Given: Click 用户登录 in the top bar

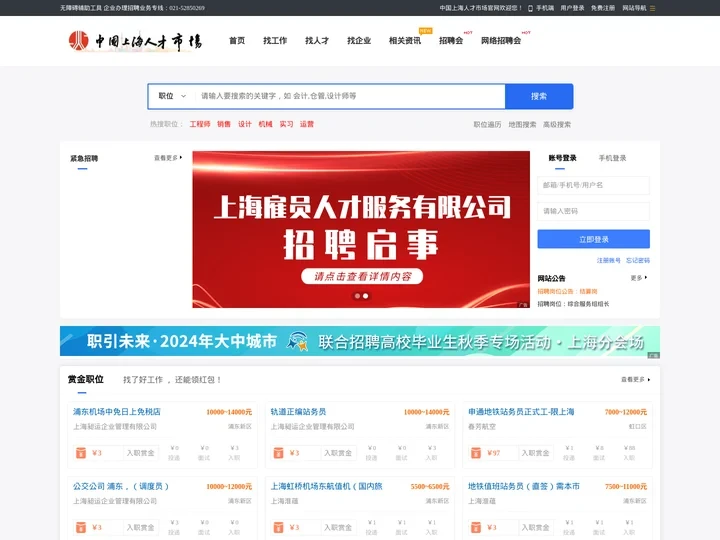Looking at the screenshot, I should click(572, 8).
